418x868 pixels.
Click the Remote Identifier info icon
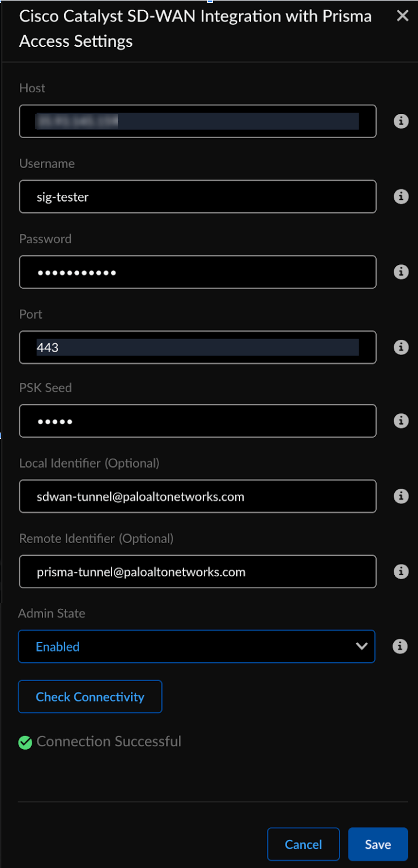(x=401, y=571)
